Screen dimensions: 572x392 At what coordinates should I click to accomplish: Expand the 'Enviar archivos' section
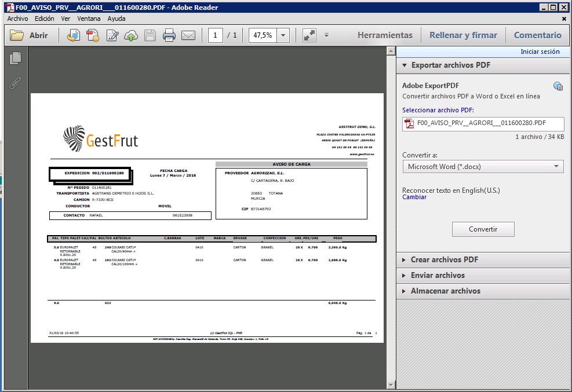pyautogui.click(x=438, y=276)
